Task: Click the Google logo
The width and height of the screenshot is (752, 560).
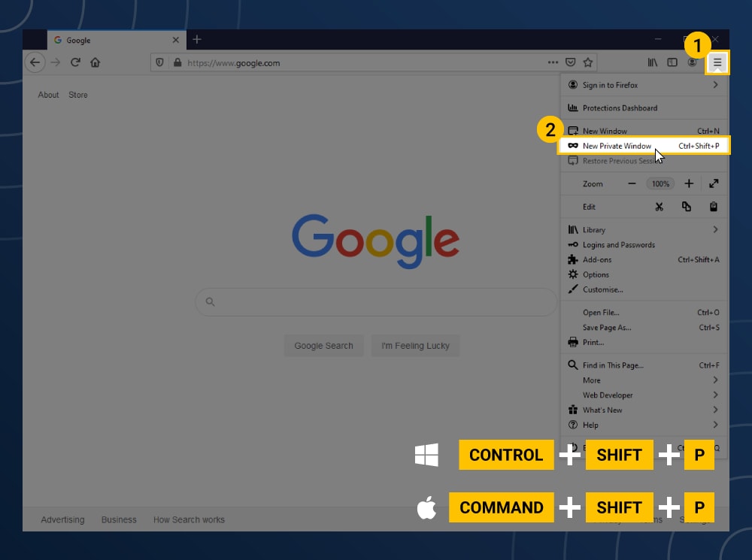Action: coord(375,241)
